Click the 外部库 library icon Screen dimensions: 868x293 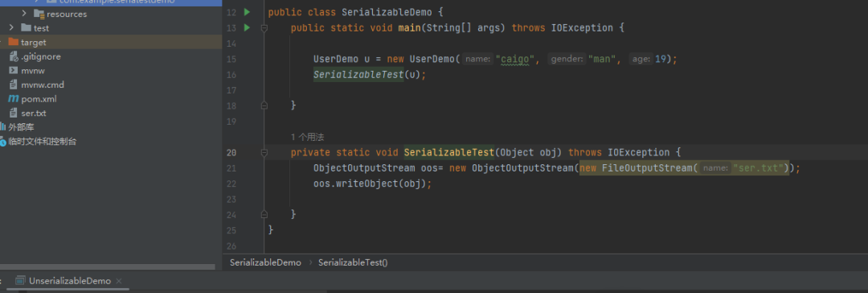click(2, 127)
